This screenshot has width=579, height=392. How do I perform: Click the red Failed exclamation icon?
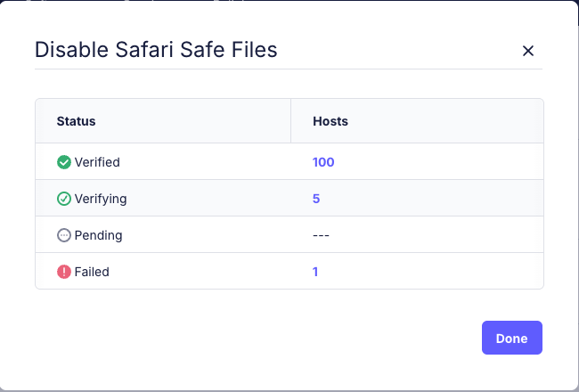64,272
